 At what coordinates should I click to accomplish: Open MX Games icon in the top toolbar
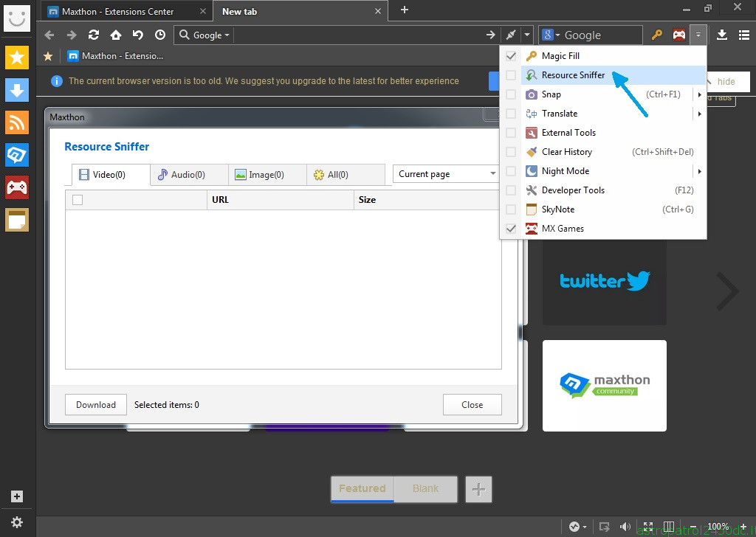tap(679, 35)
